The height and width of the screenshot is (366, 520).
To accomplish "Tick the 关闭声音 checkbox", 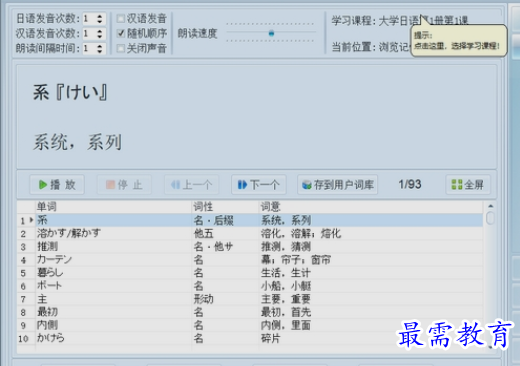I will pos(121,48).
